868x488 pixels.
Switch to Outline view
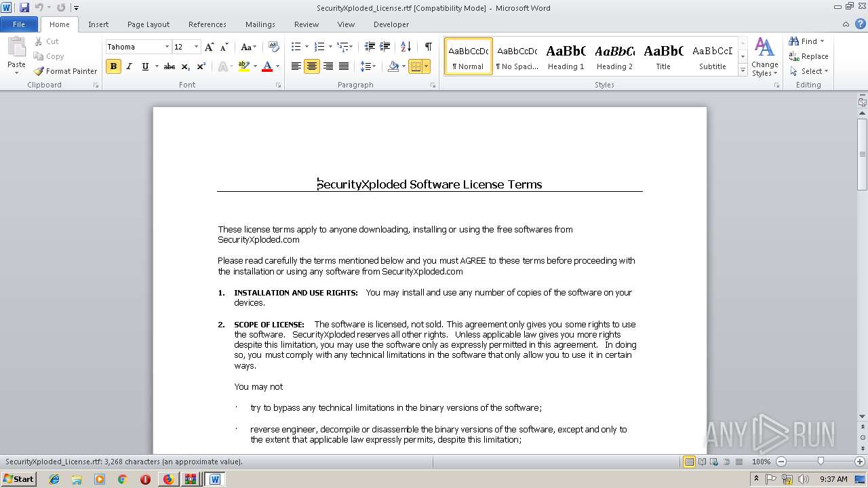pyautogui.click(x=726, y=462)
